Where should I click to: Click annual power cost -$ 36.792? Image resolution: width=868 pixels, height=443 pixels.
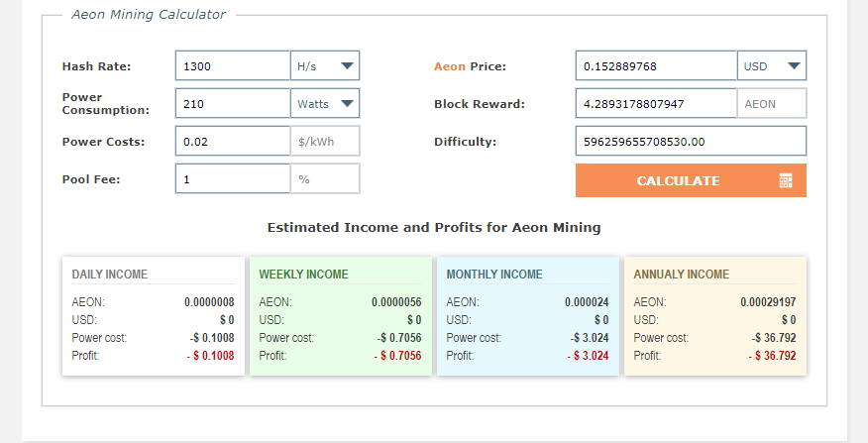coord(774,338)
